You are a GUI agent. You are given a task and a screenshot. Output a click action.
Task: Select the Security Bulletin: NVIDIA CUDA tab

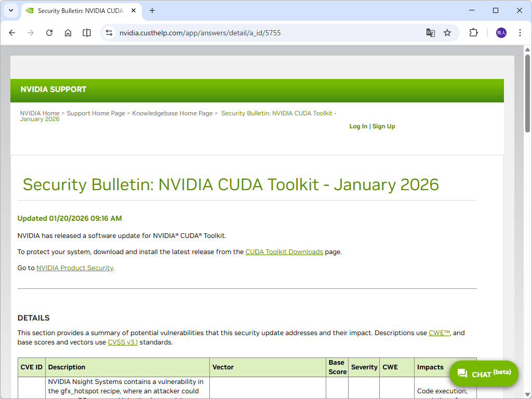click(x=81, y=11)
